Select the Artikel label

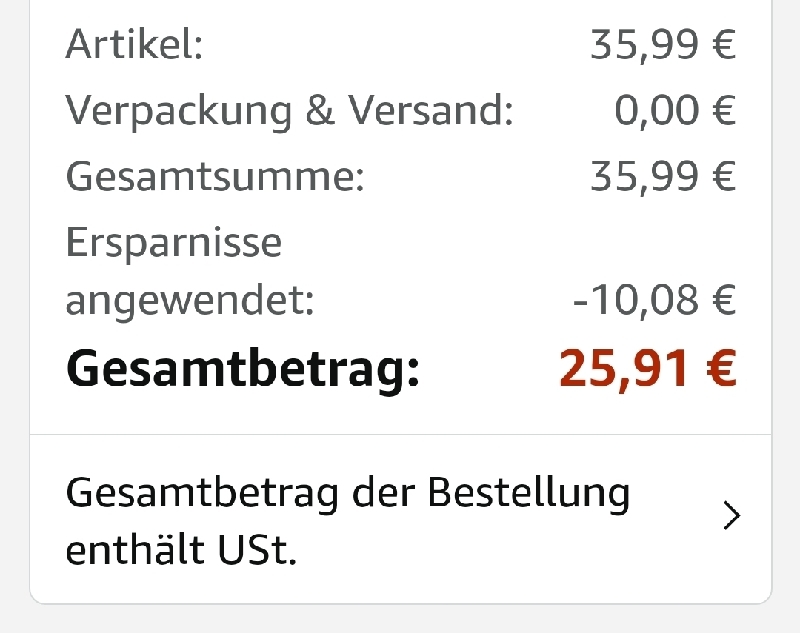[135, 44]
